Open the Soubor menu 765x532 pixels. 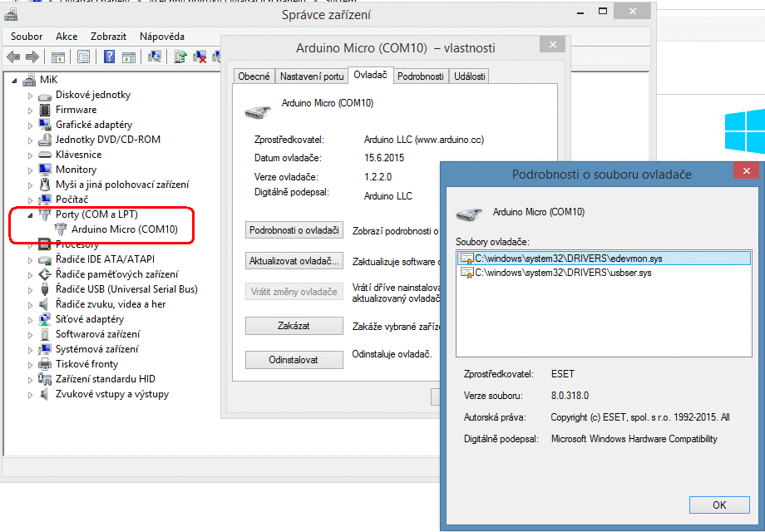point(27,37)
